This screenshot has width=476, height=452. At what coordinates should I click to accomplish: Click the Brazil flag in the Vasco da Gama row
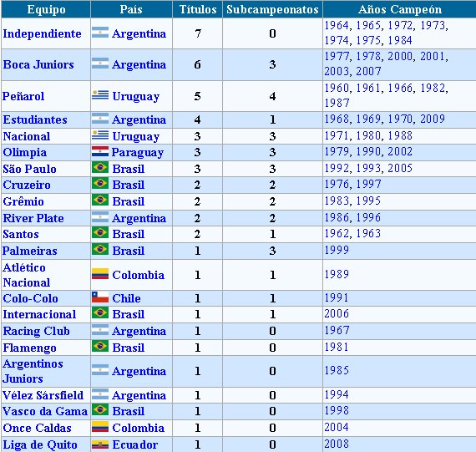tap(100, 409)
